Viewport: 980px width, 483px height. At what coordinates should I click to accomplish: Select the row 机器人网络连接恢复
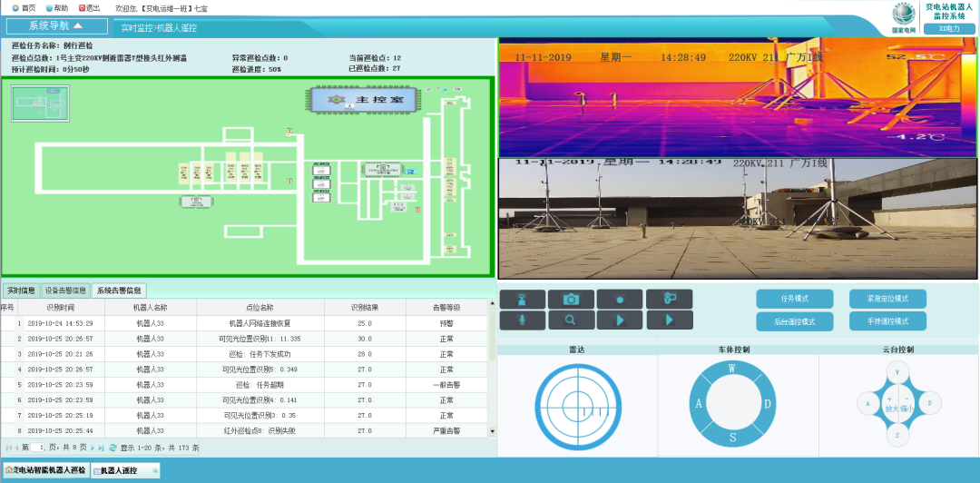coord(244,323)
